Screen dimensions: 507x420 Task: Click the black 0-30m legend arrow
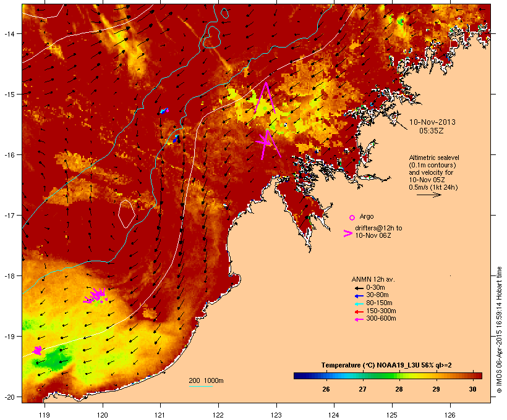[x=359, y=288]
